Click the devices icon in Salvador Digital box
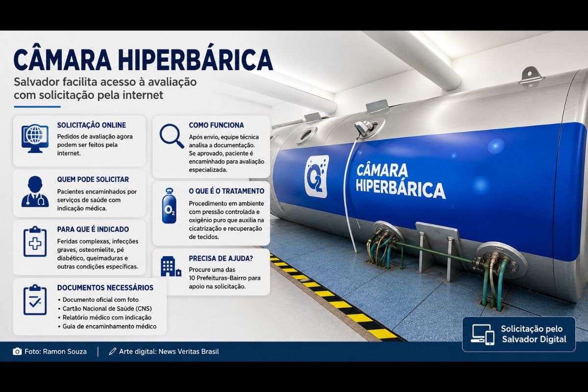Image resolution: width=588 pixels, height=392 pixels. click(x=483, y=334)
